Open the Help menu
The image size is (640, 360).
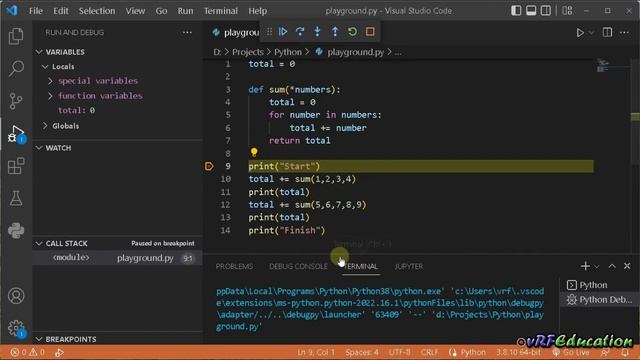click(x=258, y=11)
